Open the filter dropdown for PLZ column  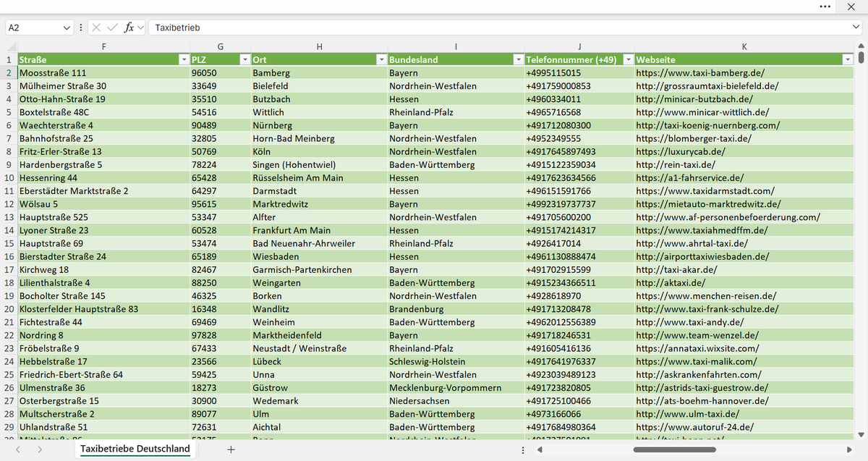coord(244,59)
